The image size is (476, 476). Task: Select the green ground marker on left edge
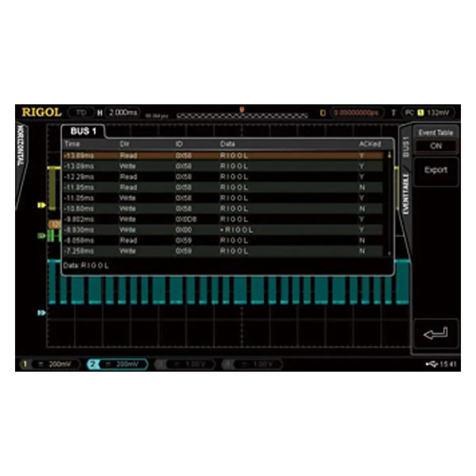(x=41, y=236)
